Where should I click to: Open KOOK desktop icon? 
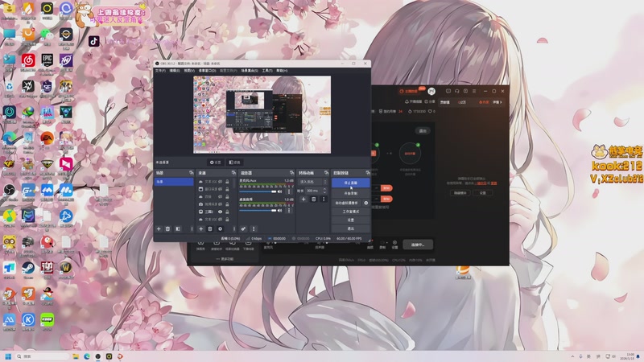coord(47,319)
